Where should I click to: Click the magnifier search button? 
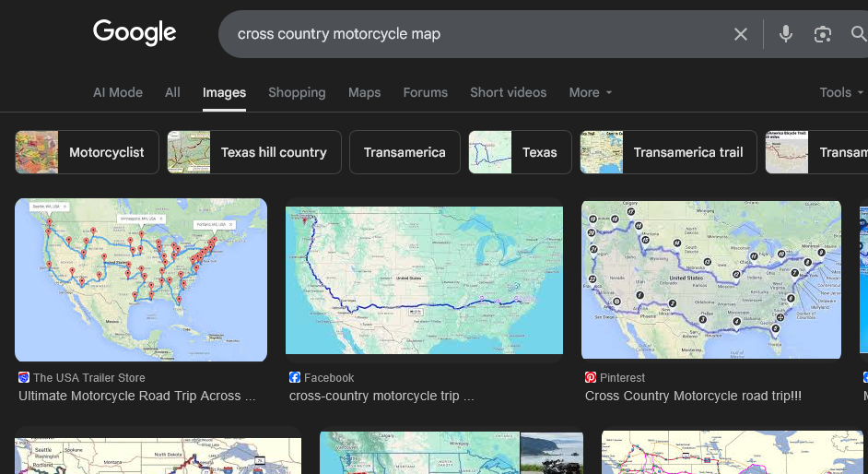coord(859,34)
